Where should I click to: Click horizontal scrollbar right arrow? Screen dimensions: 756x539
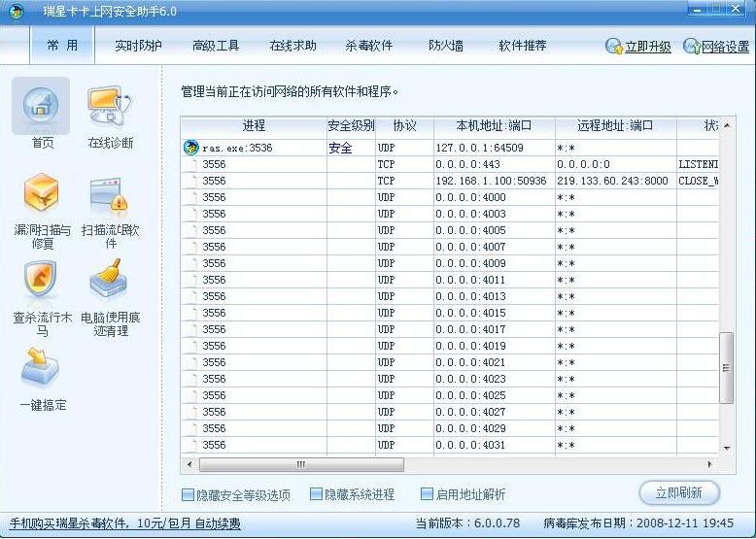point(709,464)
